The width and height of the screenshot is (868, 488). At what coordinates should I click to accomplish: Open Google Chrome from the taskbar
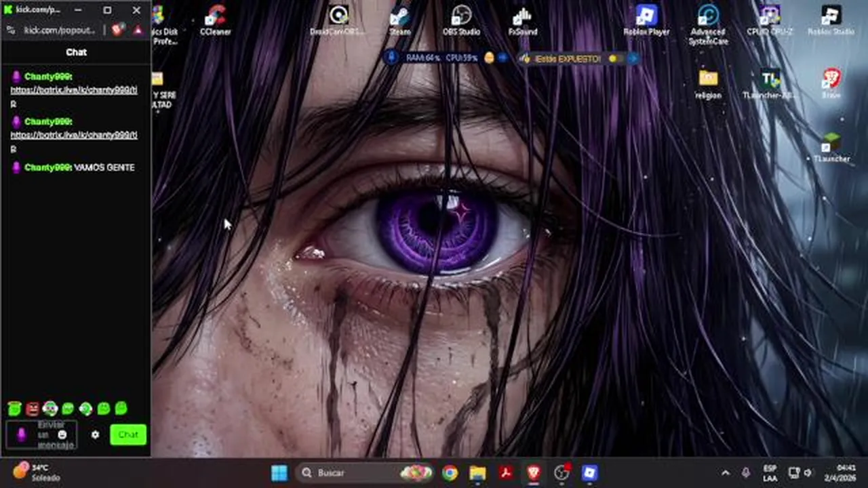(x=450, y=473)
